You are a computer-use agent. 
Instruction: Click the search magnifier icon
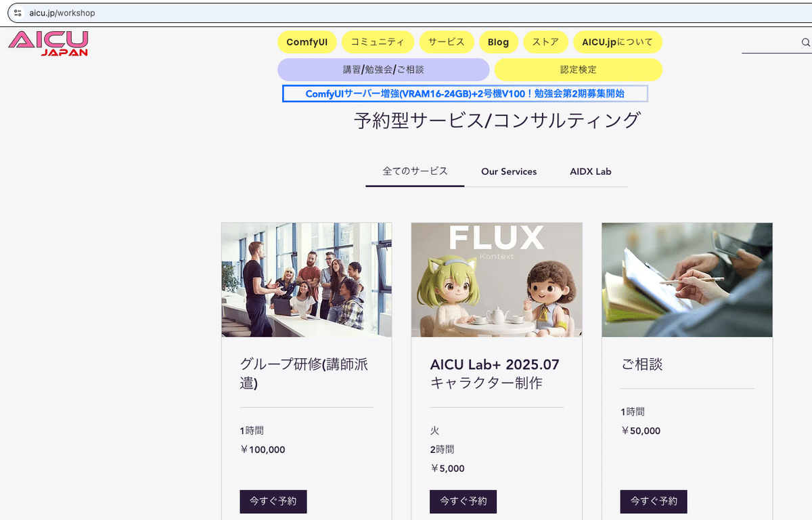click(806, 42)
